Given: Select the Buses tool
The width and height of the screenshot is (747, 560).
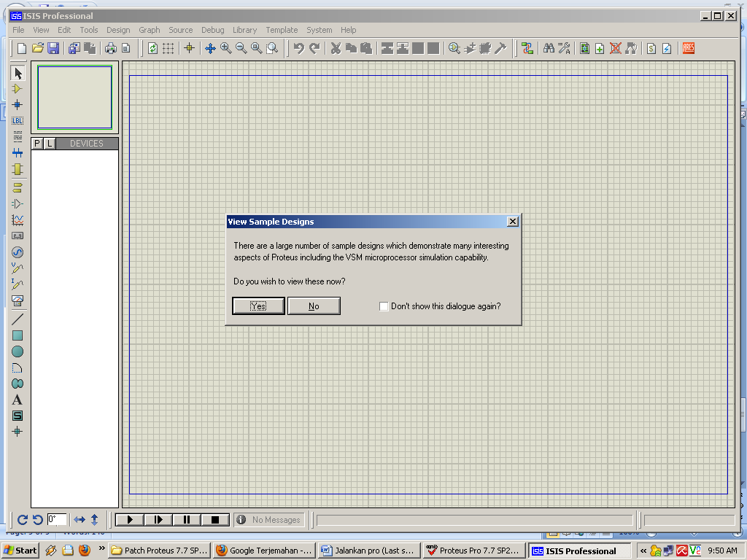Looking at the screenshot, I should (x=18, y=153).
